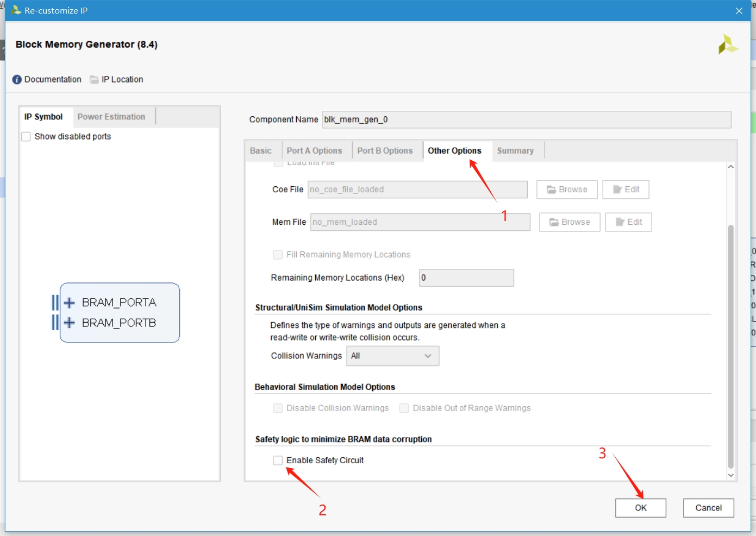Enable Safety Circuit checkbox
Viewport: 756px width, 536px height.
tap(278, 461)
